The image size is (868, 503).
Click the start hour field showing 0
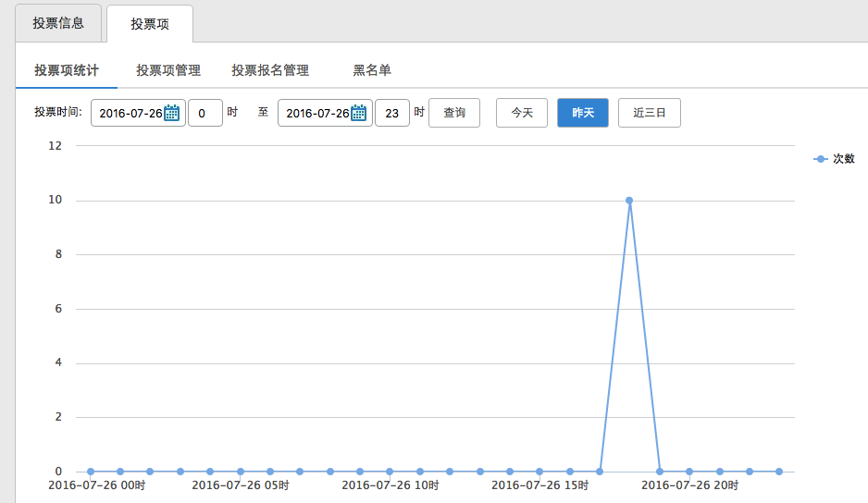click(x=205, y=114)
